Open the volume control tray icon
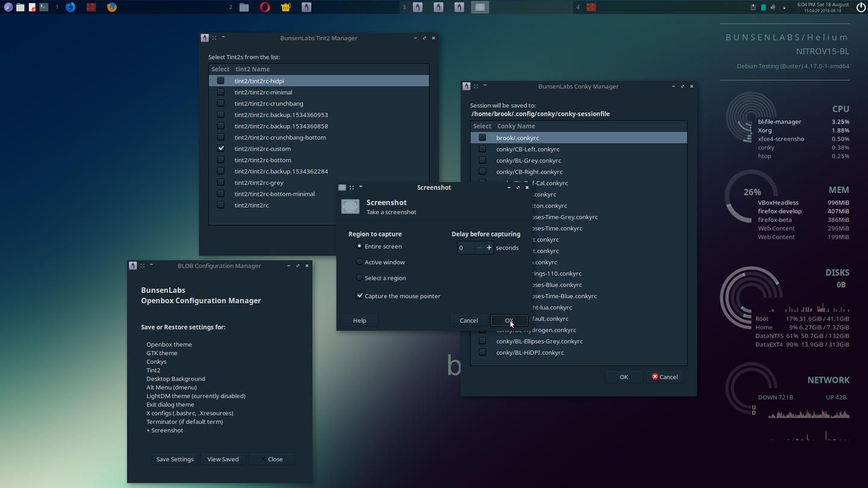This screenshot has width=868, height=488. coord(773,7)
